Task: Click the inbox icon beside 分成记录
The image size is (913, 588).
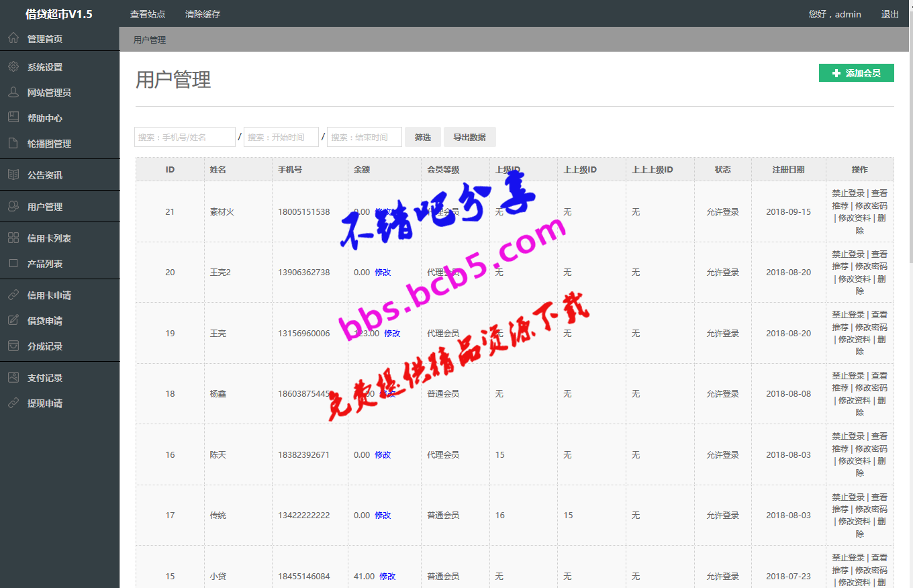Action: pos(13,346)
